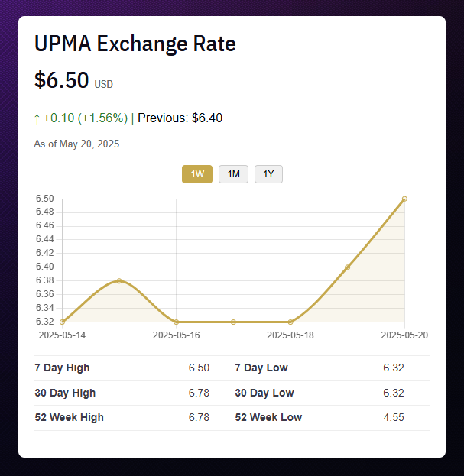
Task: Click the 6.40 data point on chart
Action: pos(348,267)
